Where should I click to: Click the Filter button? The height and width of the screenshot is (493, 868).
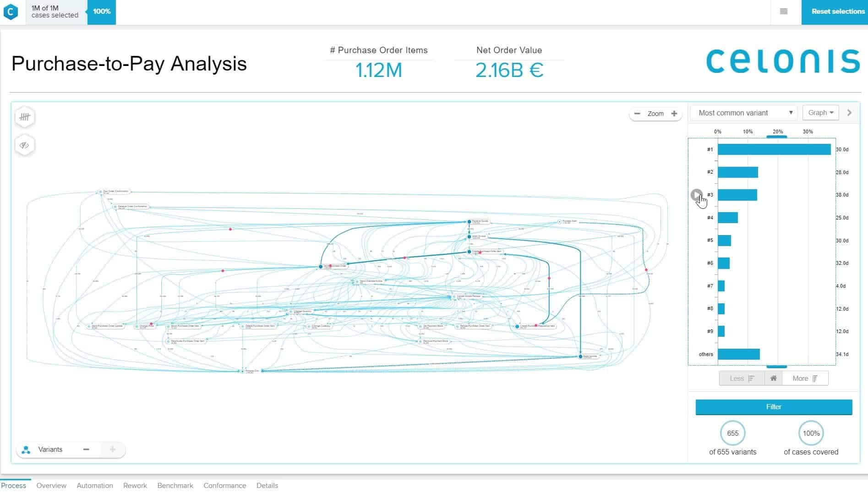(774, 407)
